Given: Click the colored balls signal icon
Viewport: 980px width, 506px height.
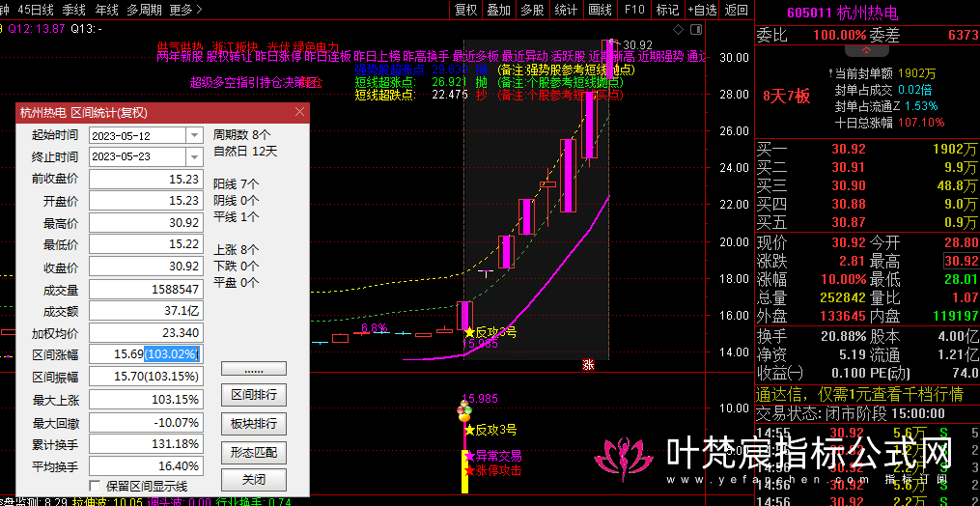Looking at the screenshot, I should [463, 413].
